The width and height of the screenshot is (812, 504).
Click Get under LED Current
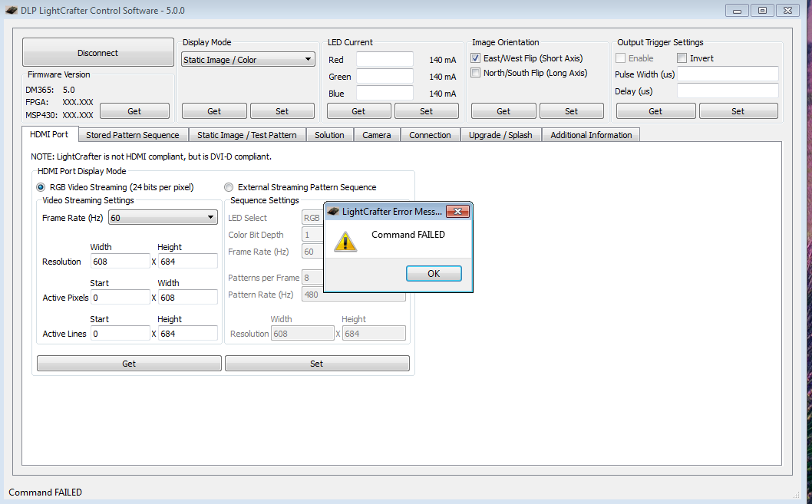click(358, 110)
